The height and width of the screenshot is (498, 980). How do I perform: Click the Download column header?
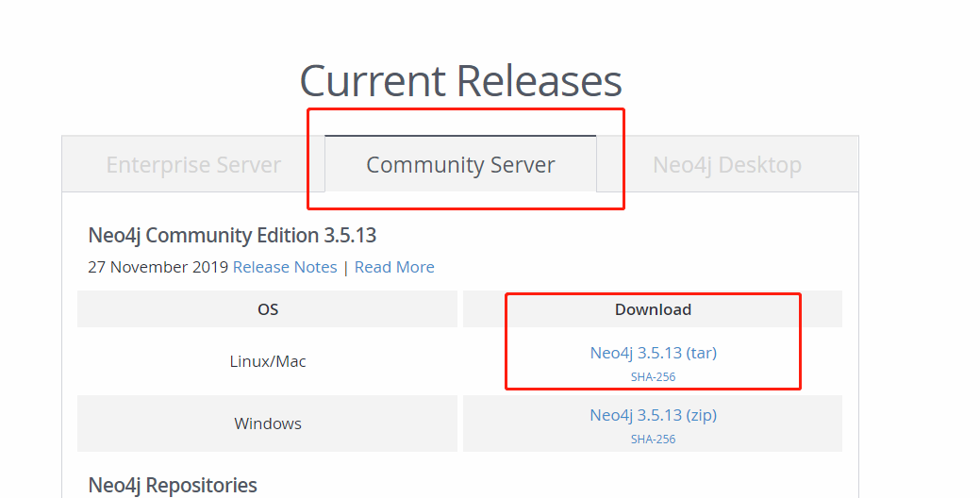653,309
